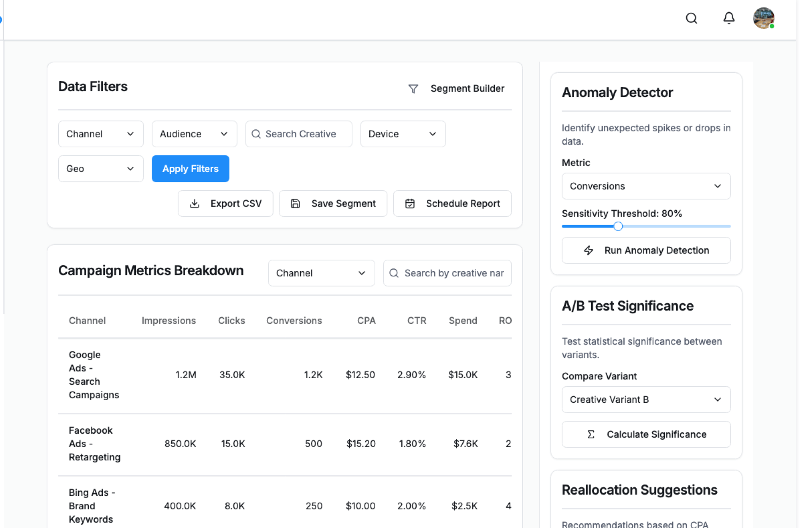
Task: Click the Save Segment disk icon
Action: 295,203
